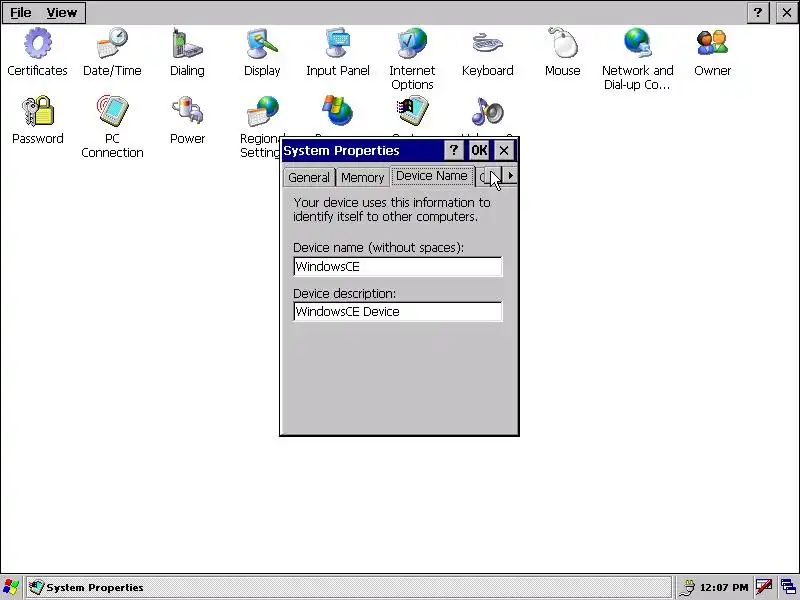Close the System Properties dialog

pos(504,151)
